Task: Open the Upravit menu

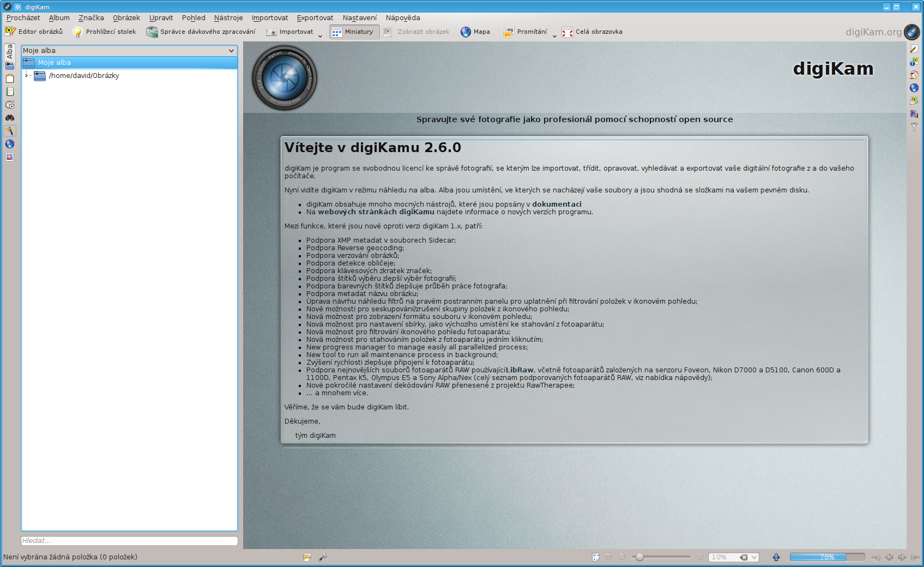Action: tap(161, 18)
